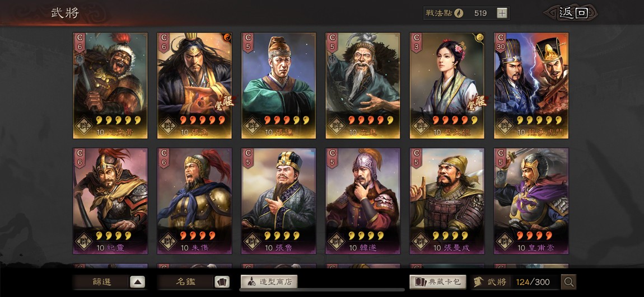Choose the 皇甫嵩 general card
Viewport: 644px width, 297px height.
coord(531,201)
